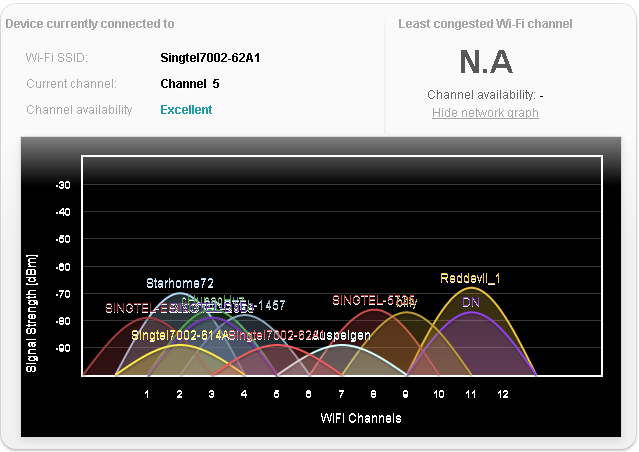This screenshot has width=639, height=452.
Task: Click the WIFI Channels axis title
Action: 361,418
